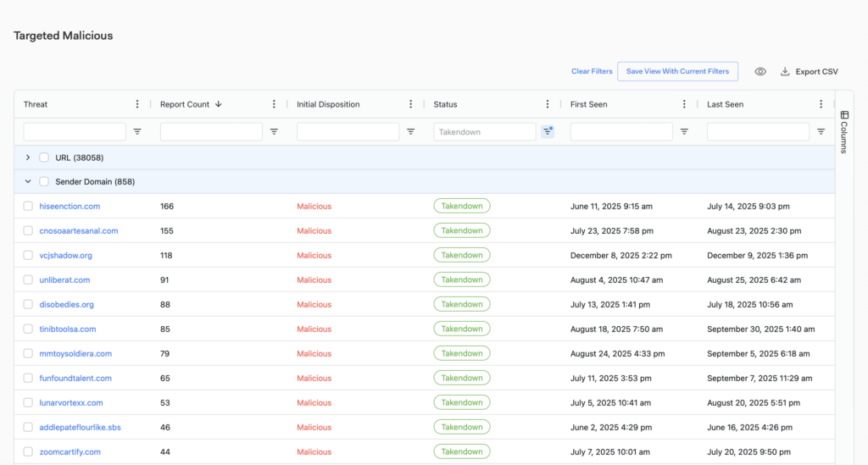The image size is (868, 465).
Task: Sort by First Seen column header
Action: [588, 104]
